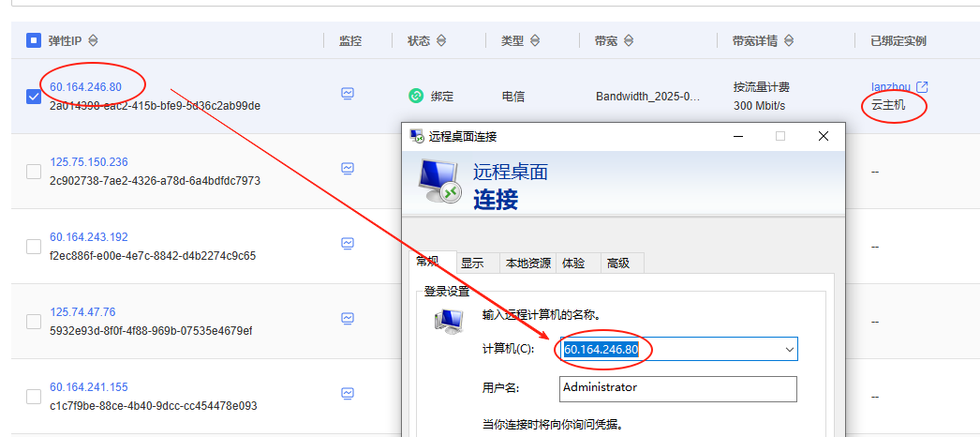The height and width of the screenshot is (437, 980).
Task: Click the large remote desktop logo icon
Action: (x=440, y=181)
